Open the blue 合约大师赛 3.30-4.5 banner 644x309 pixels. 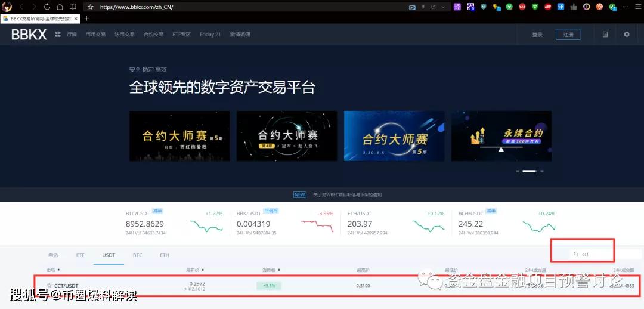pyautogui.click(x=394, y=136)
